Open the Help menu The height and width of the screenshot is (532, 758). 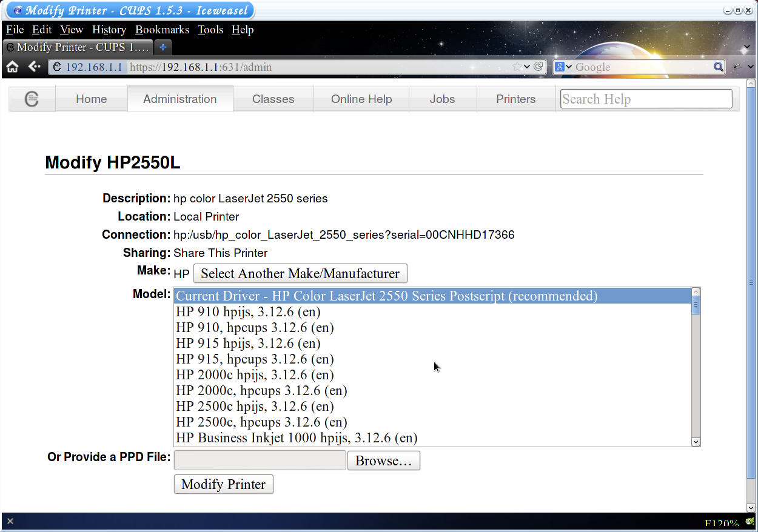click(243, 30)
